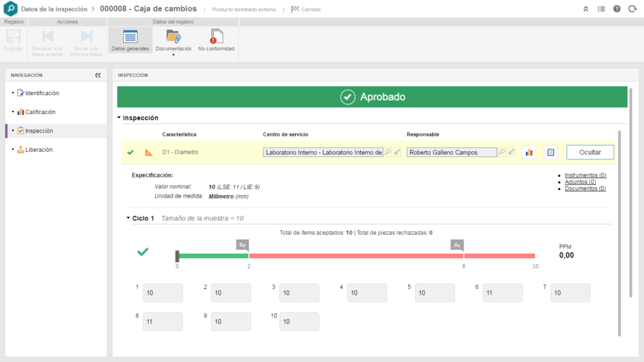Screen dimensions: 644x362
Task: Open the No conformidad record
Action: [216, 40]
